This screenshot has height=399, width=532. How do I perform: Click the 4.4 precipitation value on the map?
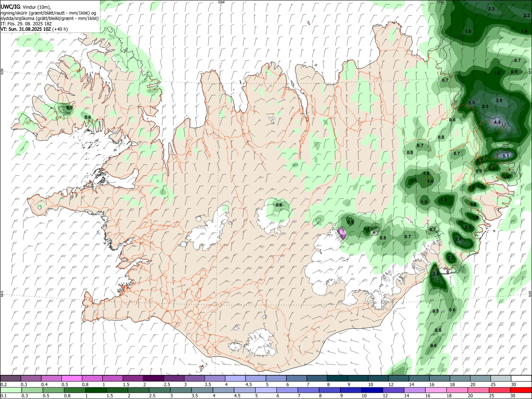497,122
